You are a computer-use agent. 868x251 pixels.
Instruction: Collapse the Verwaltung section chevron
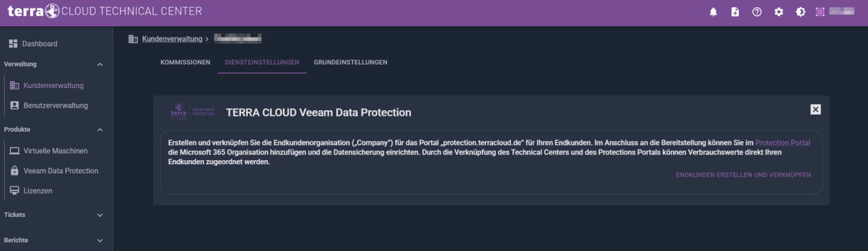tap(99, 64)
